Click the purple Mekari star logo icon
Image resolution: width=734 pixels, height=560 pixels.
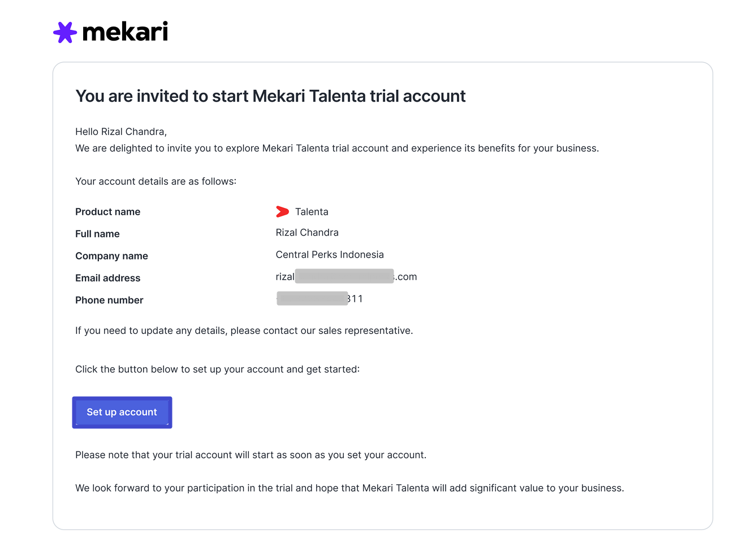pyautogui.click(x=65, y=32)
